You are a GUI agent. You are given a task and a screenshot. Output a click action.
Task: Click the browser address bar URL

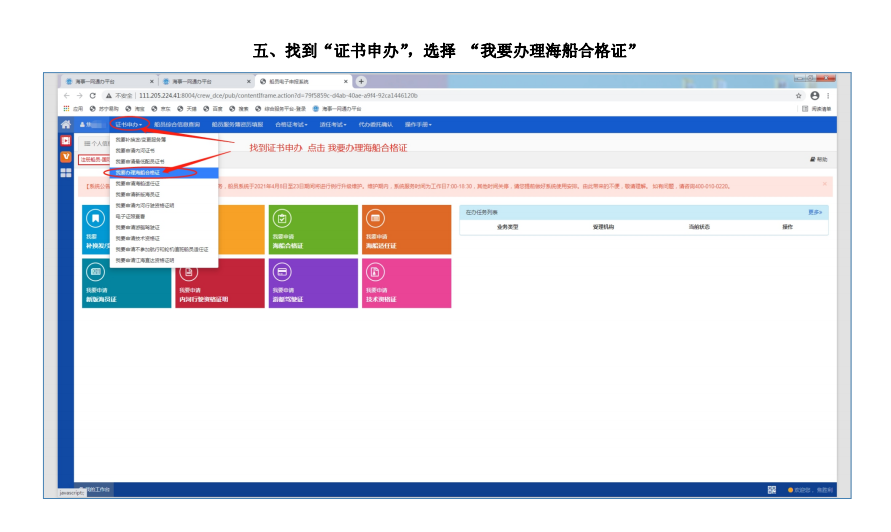click(278, 95)
